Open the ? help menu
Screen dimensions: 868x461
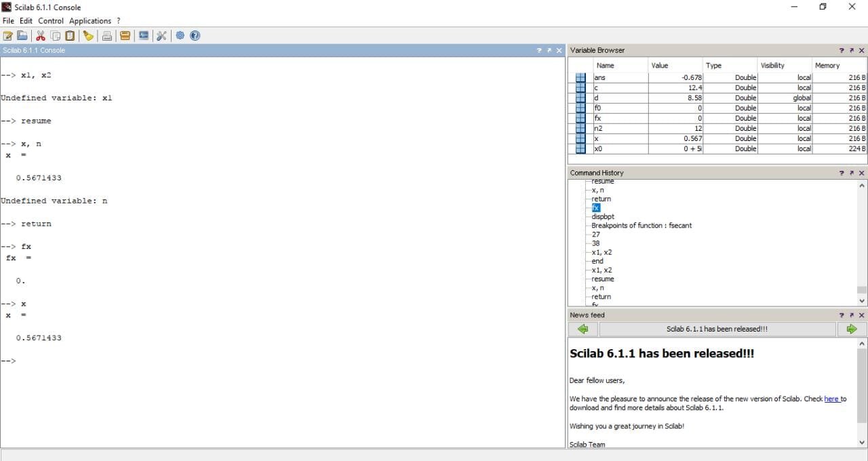point(118,21)
